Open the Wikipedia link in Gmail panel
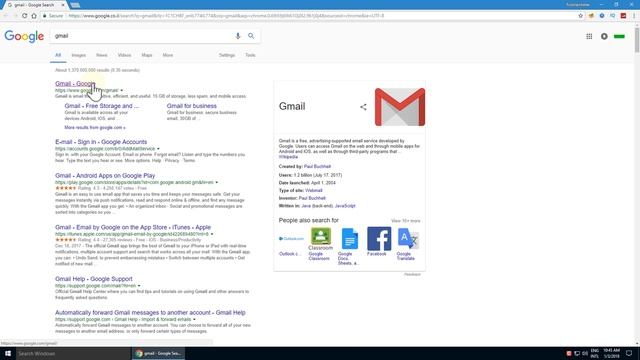The image size is (640, 360). pyautogui.click(x=288, y=157)
